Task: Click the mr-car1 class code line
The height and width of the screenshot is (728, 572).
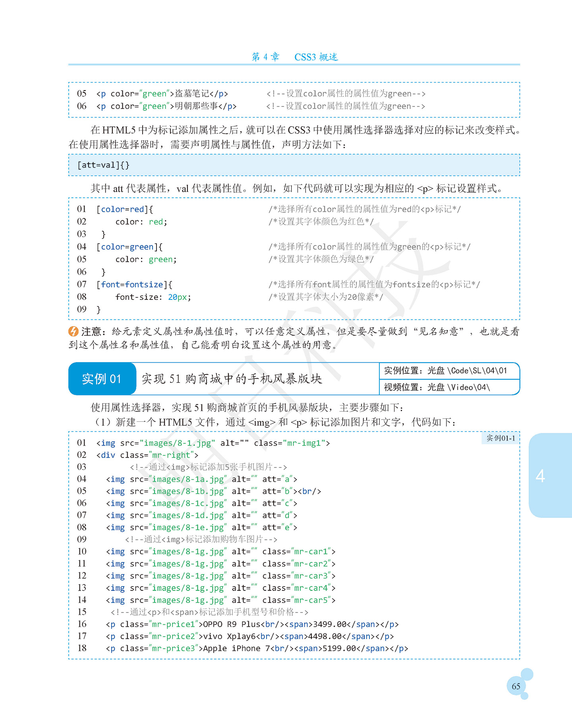Action: 220,552
